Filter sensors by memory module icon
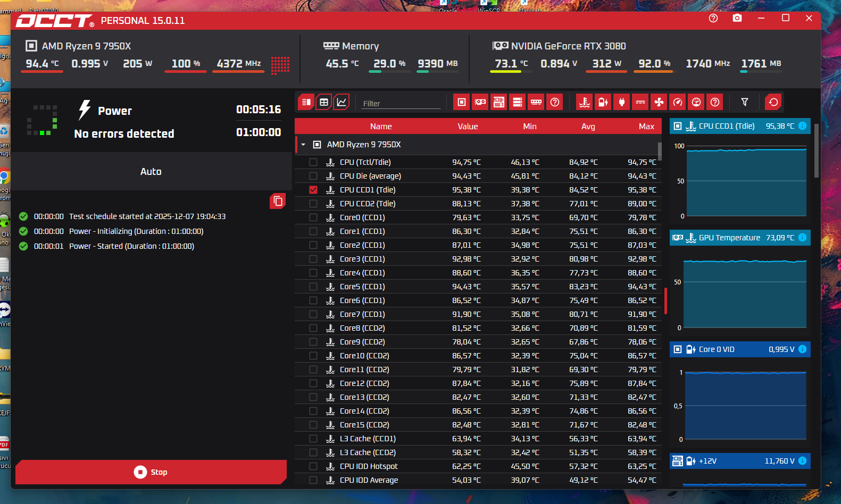 click(536, 102)
